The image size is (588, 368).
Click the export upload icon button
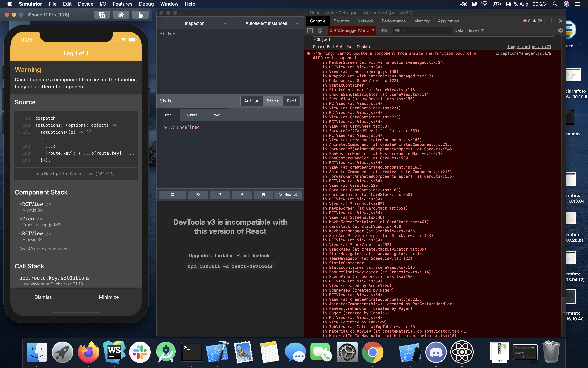(220, 195)
